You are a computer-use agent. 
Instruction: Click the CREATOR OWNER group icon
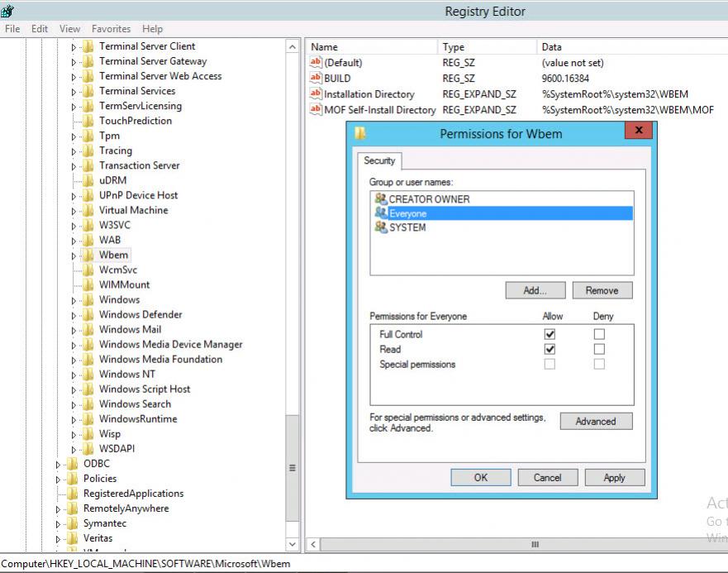click(x=381, y=199)
